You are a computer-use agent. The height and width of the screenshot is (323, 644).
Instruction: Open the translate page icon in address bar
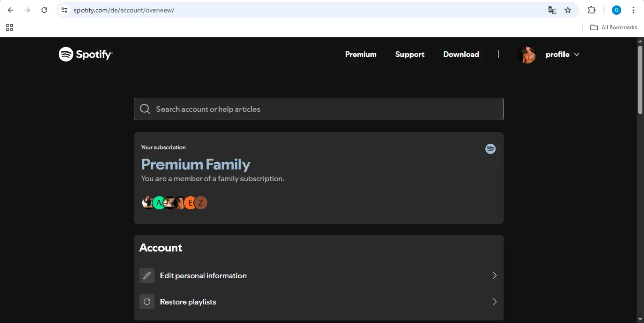(552, 10)
